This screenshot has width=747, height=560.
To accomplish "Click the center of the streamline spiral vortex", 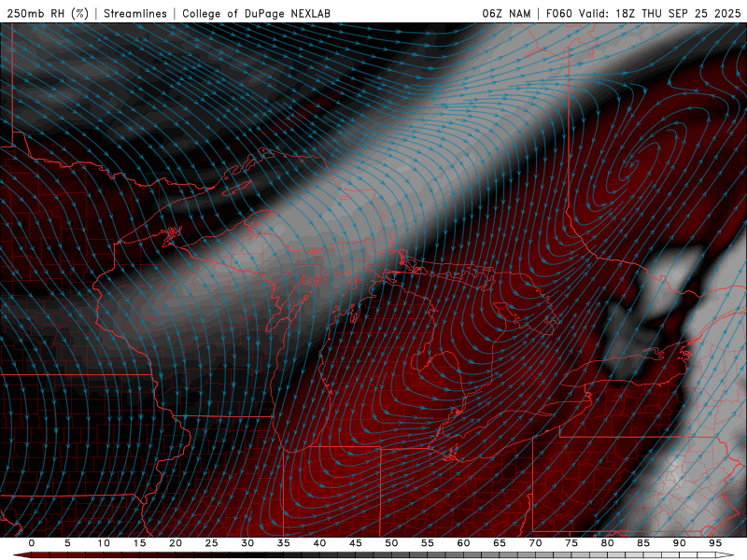I will (x=632, y=165).
